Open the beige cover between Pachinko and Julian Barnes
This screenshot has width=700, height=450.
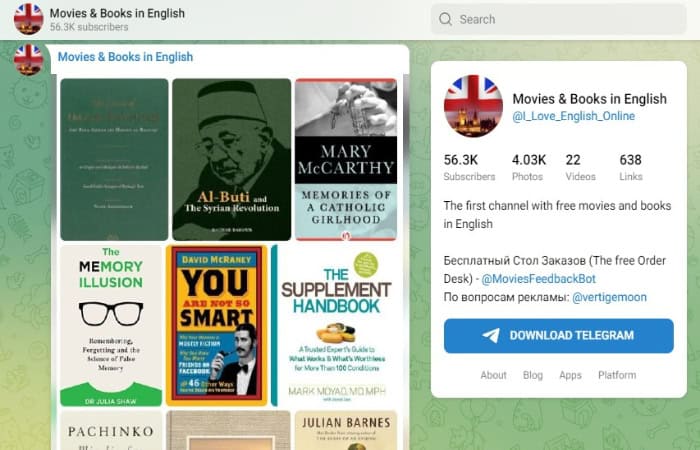pyautogui.click(x=228, y=430)
